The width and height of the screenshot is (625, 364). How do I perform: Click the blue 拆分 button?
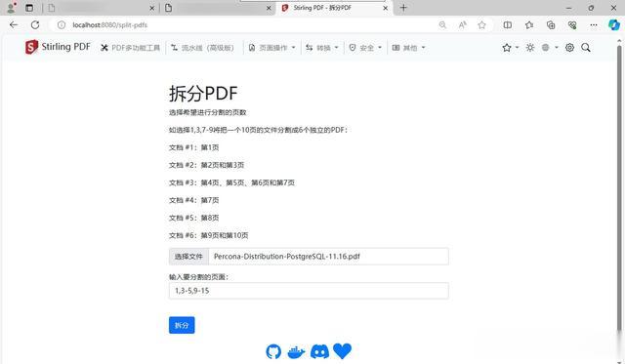[x=182, y=325]
